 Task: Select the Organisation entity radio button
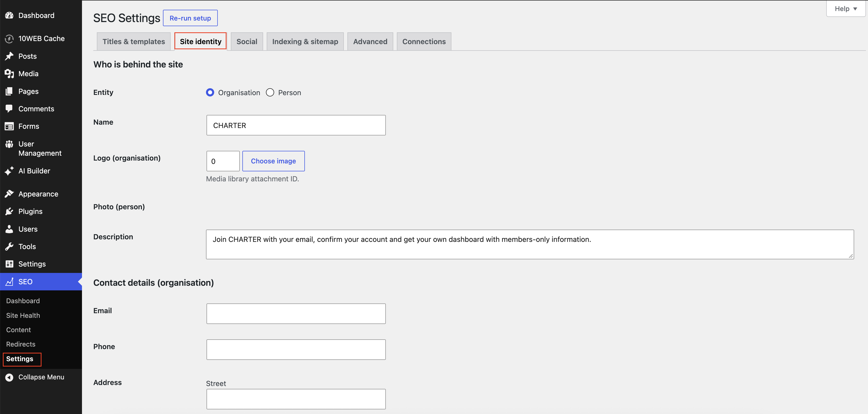(x=210, y=92)
